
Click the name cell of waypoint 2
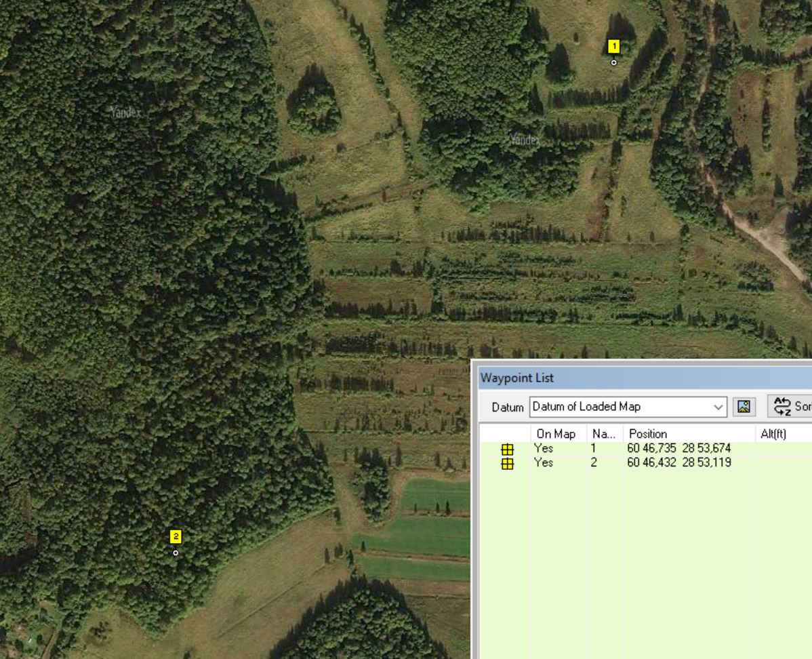click(594, 462)
